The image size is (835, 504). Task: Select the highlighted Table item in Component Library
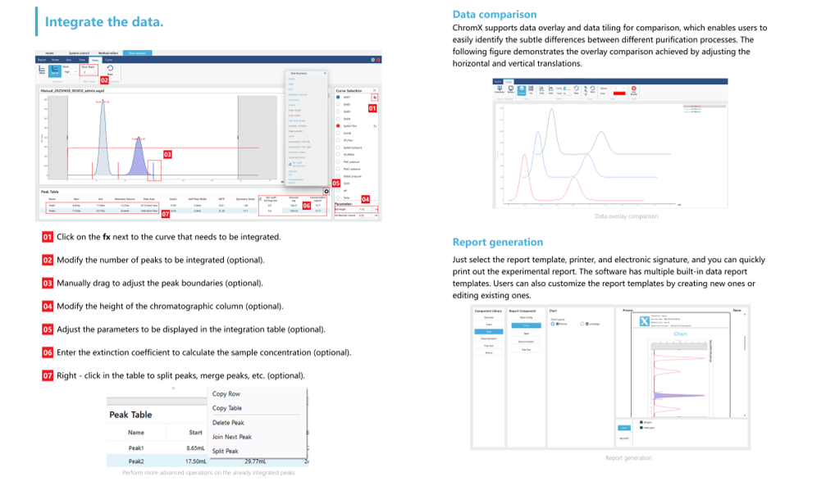tap(489, 332)
